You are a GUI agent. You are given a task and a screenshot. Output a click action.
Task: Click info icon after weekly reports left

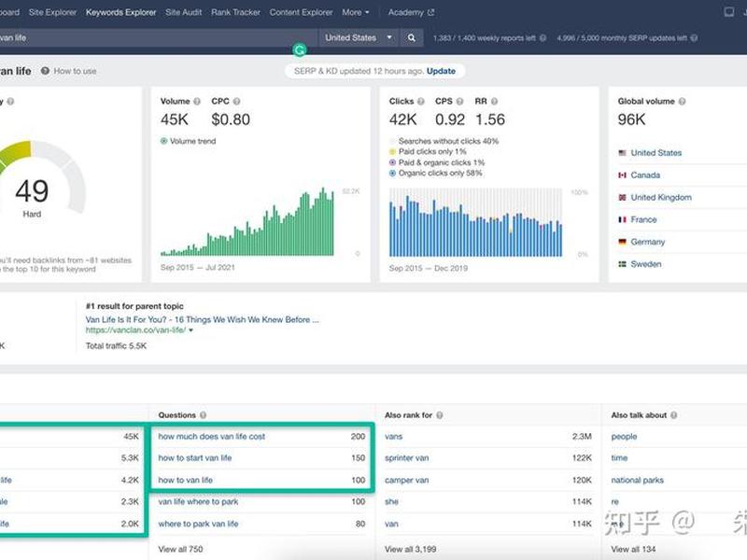tap(543, 38)
